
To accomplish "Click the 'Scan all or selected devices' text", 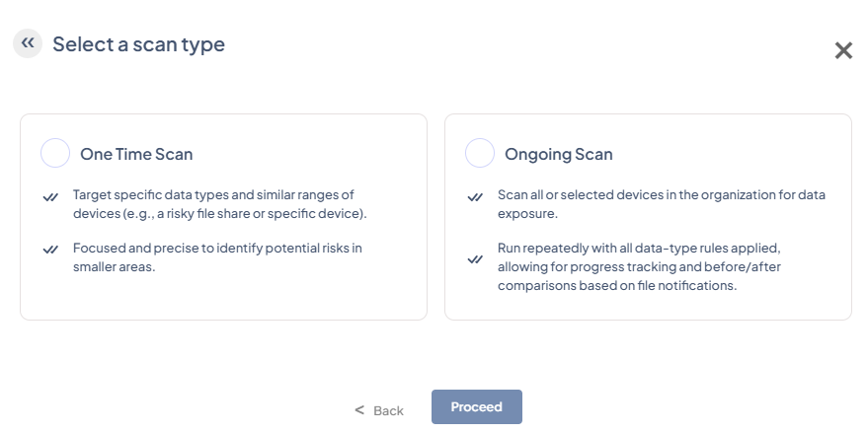I will pos(661,204).
